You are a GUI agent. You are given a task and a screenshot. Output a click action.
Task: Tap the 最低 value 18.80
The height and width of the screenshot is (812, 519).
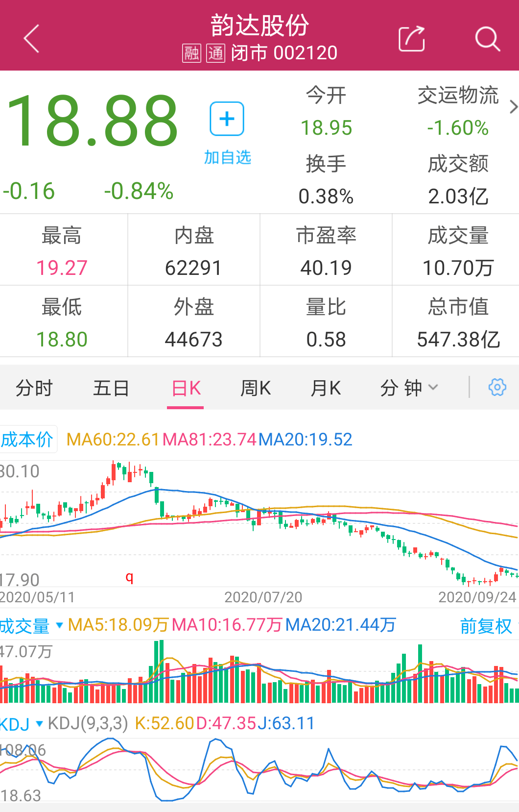pos(62,340)
